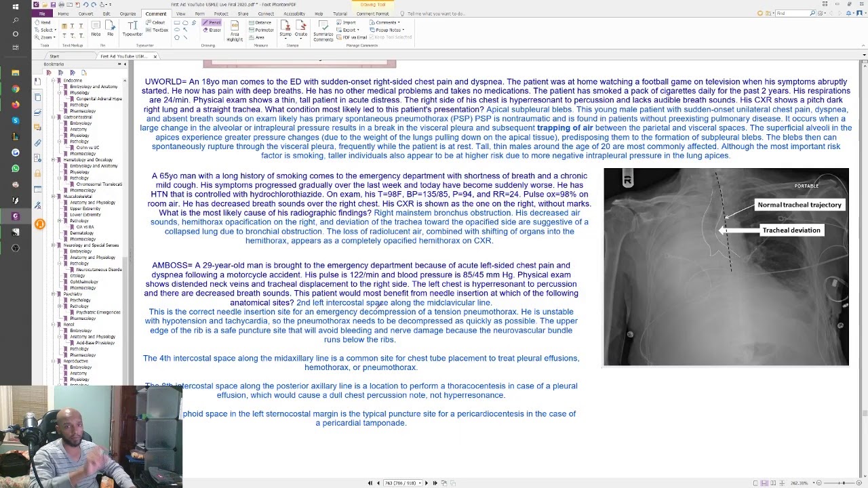Click the Print icon in title bar
The width and height of the screenshot is (868, 488).
[x=61, y=5]
